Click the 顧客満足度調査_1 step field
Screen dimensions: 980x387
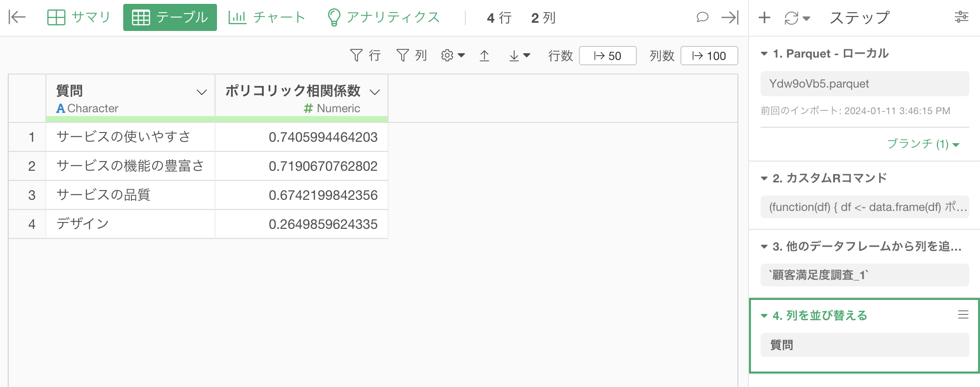pyautogui.click(x=865, y=275)
